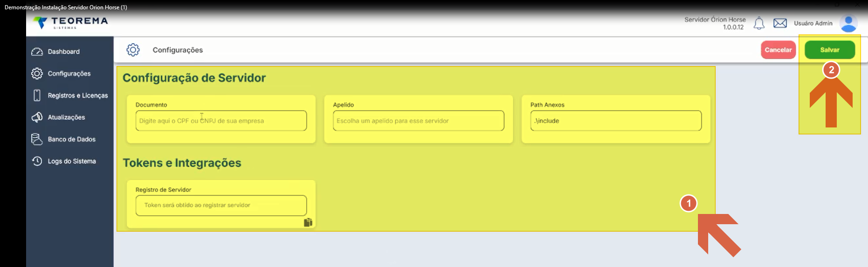868x267 pixels.
Task: Focus the Documento CPF/CNPJ field
Action: pyautogui.click(x=221, y=120)
